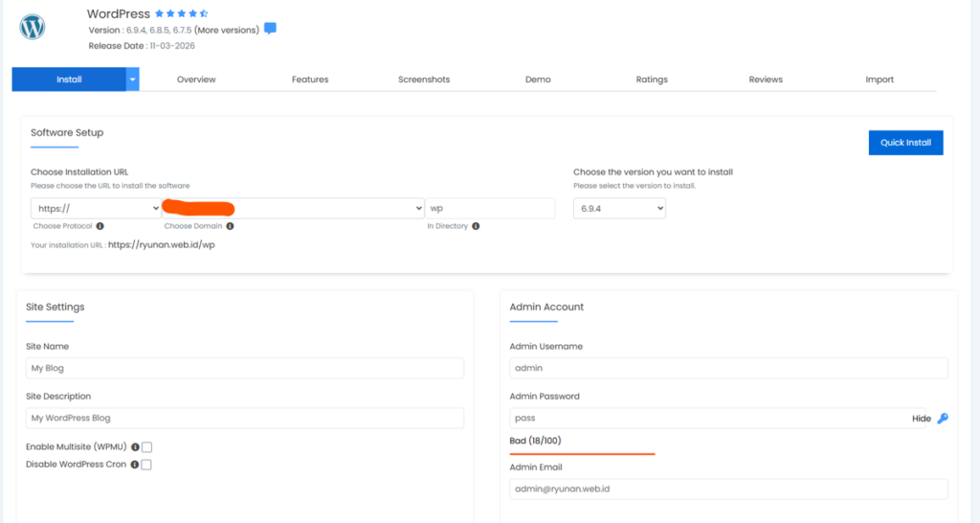Screen dimensions: 980x523
Task: Open the Features tab
Action: pyautogui.click(x=310, y=80)
